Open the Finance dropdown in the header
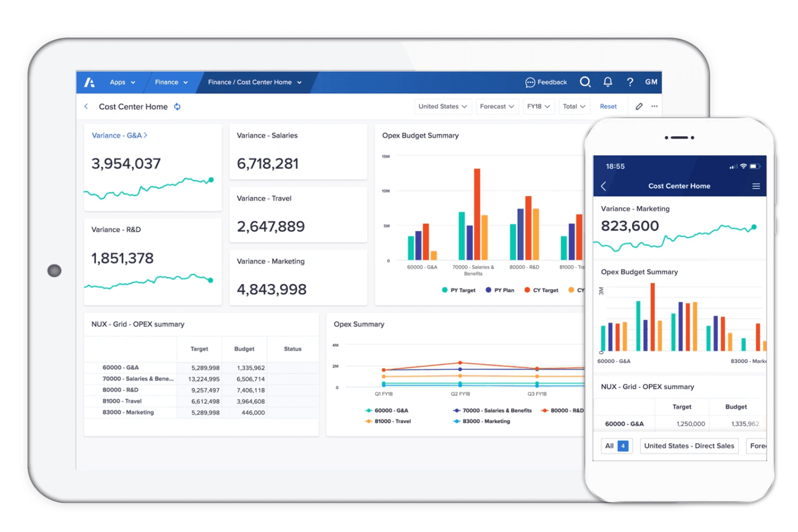This screenshot has height=532, width=798. click(171, 82)
